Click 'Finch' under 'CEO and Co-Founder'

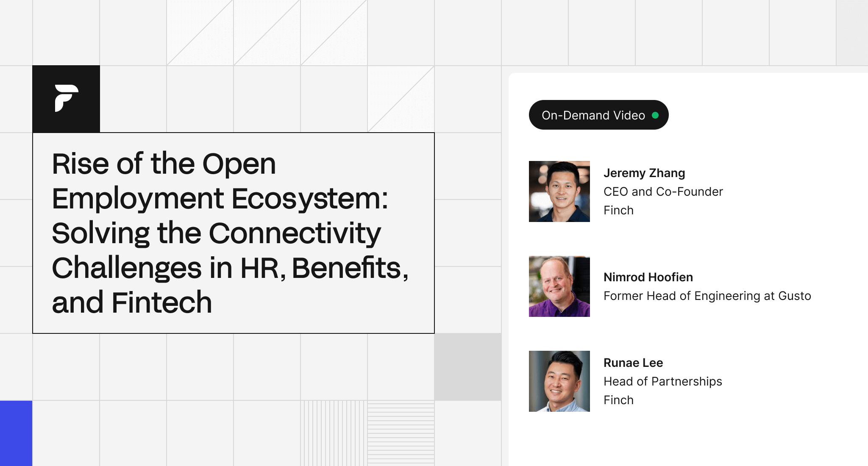click(618, 210)
